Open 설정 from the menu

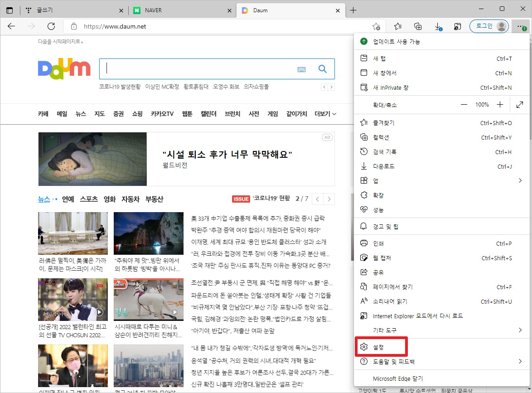(x=441, y=347)
